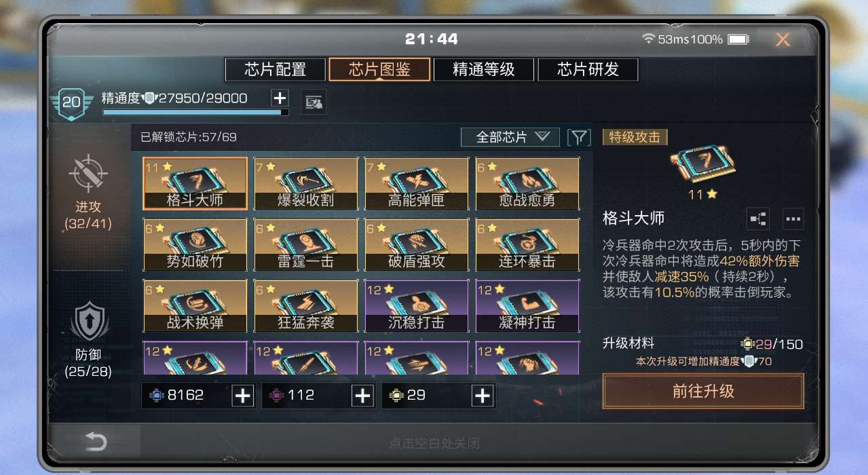
Task: Open the mastery certificate icon beside plus
Action: 314,102
